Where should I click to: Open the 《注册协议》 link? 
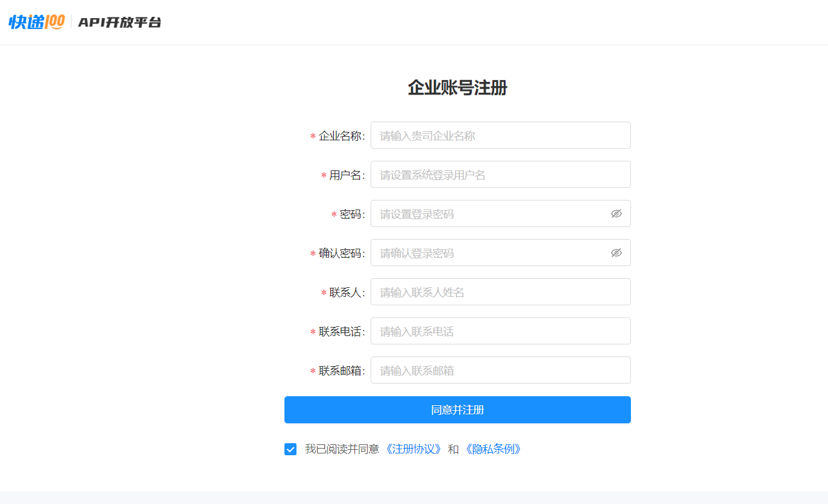413,449
